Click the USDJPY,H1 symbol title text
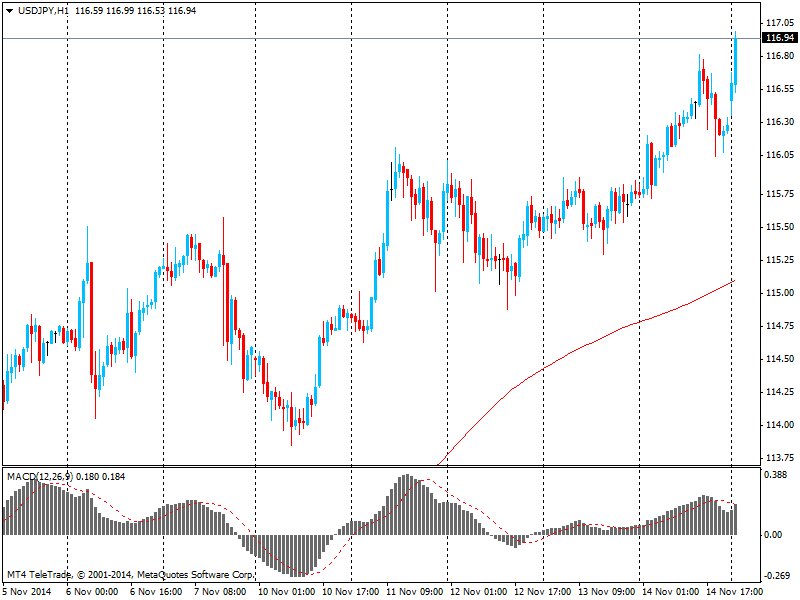This screenshot has height=600, width=800. 43,11
